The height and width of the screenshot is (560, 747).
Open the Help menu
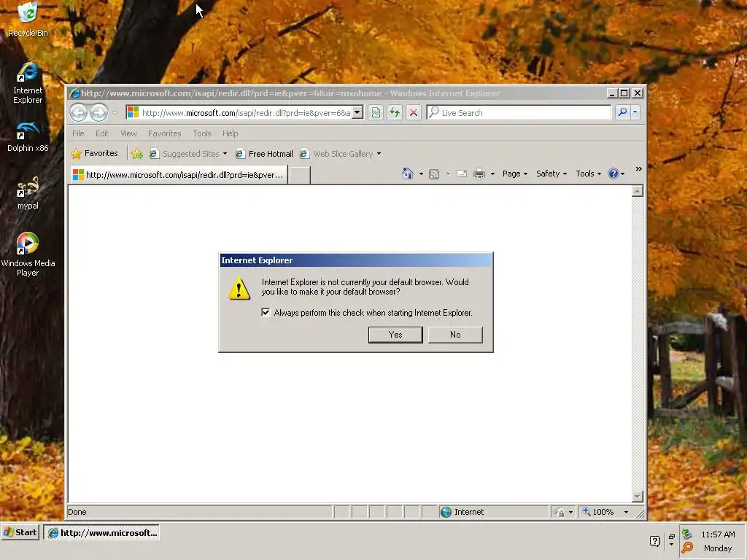point(230,133)
